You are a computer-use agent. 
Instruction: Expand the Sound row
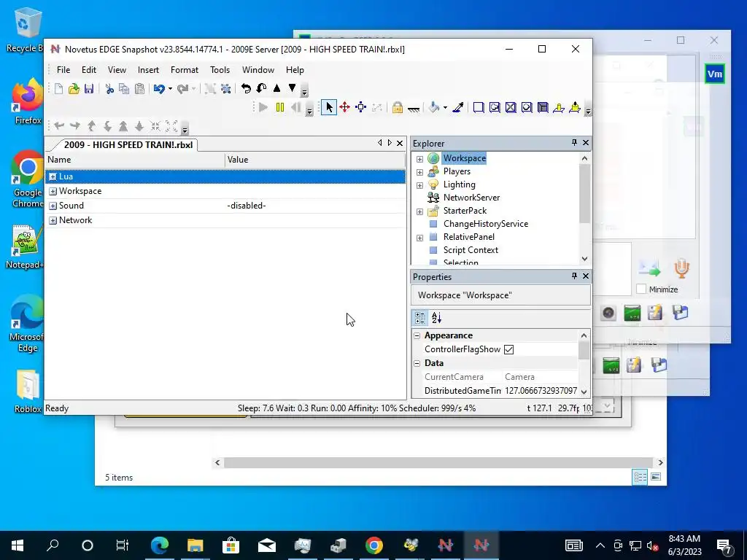(x=53, y=206)
